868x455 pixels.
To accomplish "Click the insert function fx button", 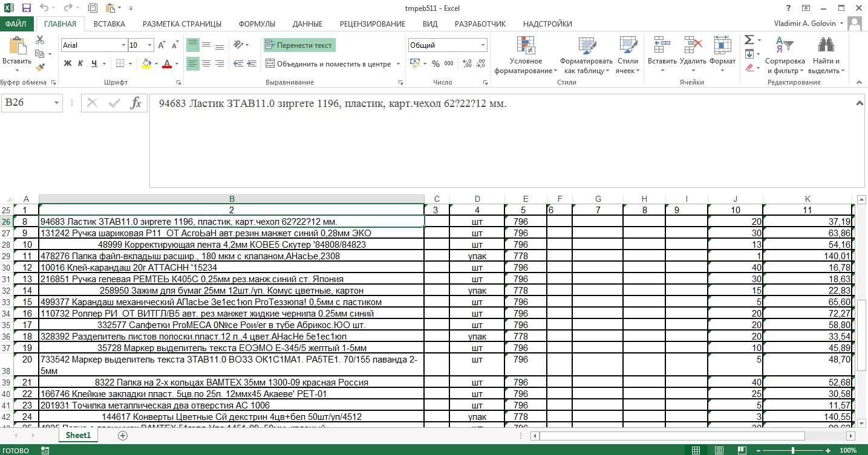I will pos(136,103).
